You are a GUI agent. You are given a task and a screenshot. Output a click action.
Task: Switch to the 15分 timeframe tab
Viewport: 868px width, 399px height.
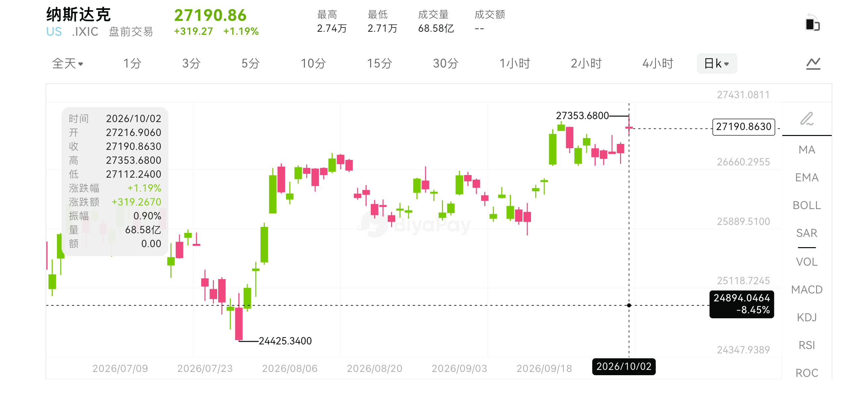(379, 63)
